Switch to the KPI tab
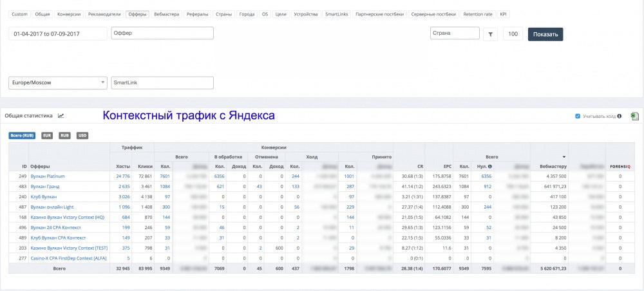The height and width of the screenshot is (291, 644). [503, 14]
